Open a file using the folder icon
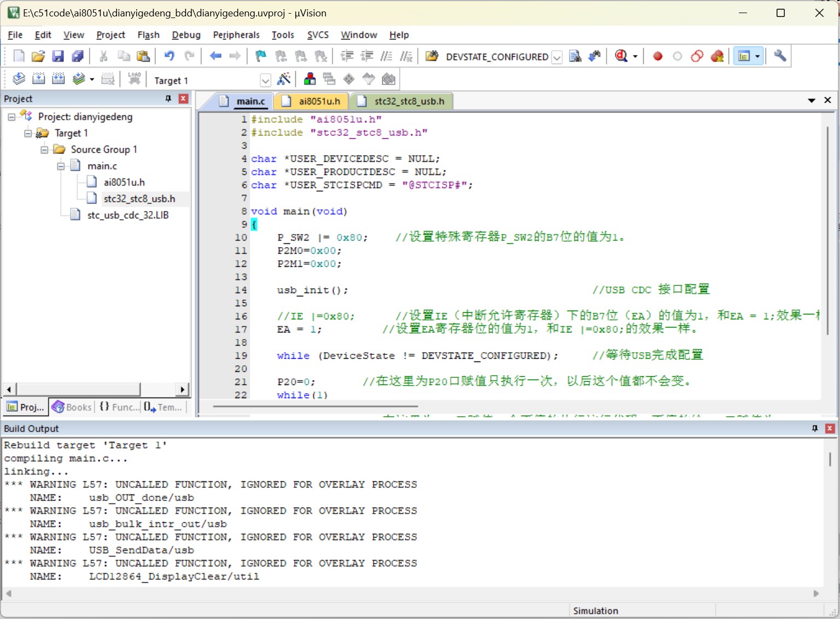Image resolution: width=840 pixels, height=619 pixels. tap(38, 56)
